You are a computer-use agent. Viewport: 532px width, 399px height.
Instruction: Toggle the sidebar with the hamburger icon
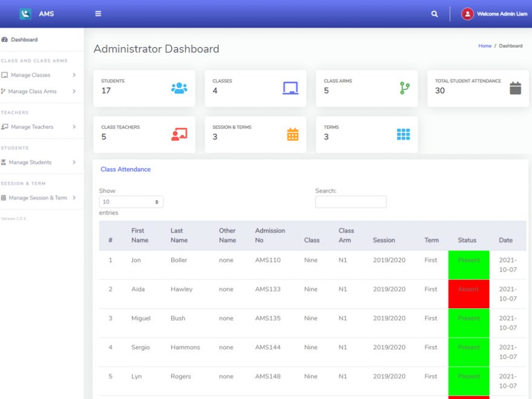(x=98, y=13)
